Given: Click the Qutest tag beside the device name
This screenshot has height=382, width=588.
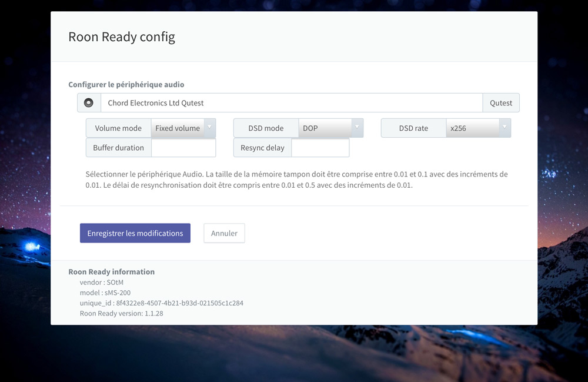Looking at the screenshot, I should pyautogui.click(x=500, y=103).
